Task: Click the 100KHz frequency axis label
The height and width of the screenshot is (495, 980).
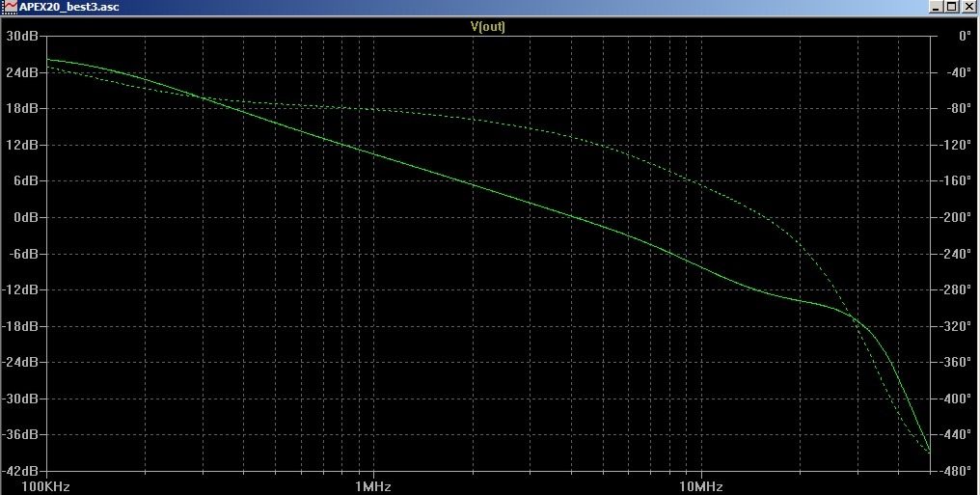Action: (x=45, y=486)
